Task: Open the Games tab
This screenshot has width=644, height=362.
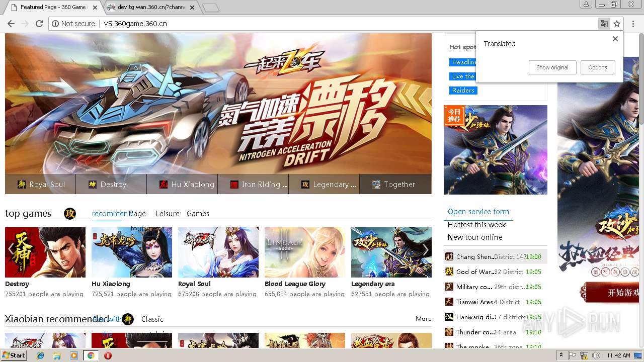Action: coord(198,214)
